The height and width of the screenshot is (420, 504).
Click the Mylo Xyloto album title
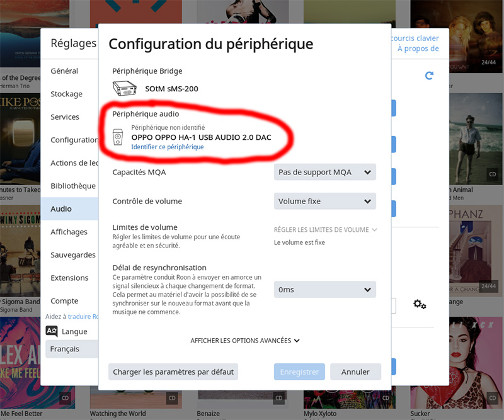pyautogui.click(x=320, y=414)
